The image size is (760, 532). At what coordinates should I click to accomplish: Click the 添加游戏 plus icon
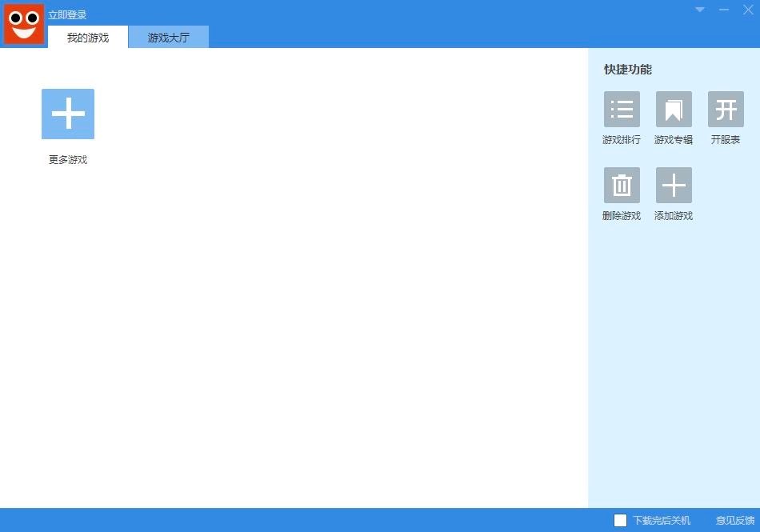tap(674, 185)
